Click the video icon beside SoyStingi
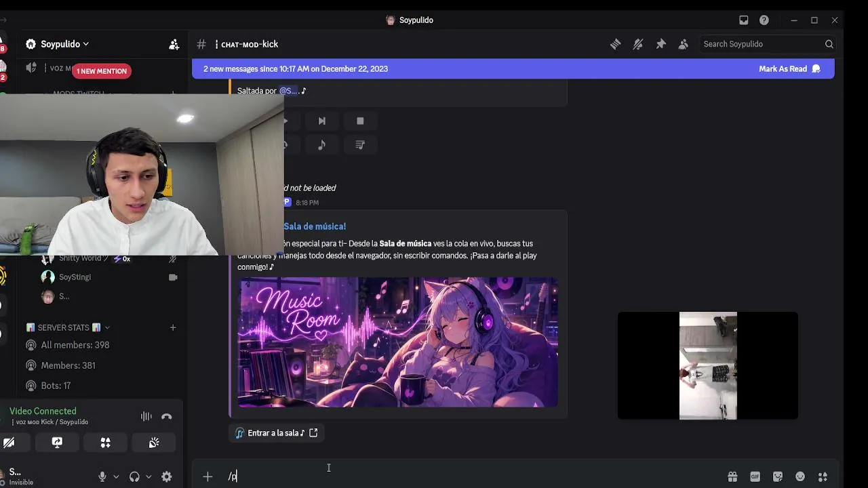Image resolution: width=868 pixels, height=488 pixels. click(x=173, y=277)
